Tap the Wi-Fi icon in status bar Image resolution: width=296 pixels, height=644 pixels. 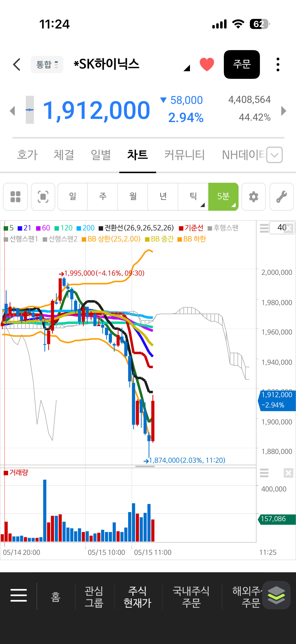tap(238, 24)
